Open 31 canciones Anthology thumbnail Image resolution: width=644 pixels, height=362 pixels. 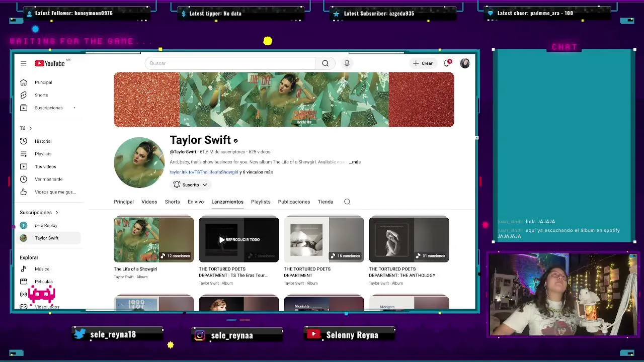point(409,239)
